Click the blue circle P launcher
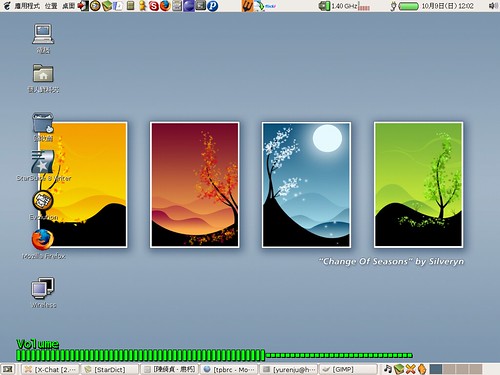The width and height of the screenshot is (500, 375). pos(212,6)
